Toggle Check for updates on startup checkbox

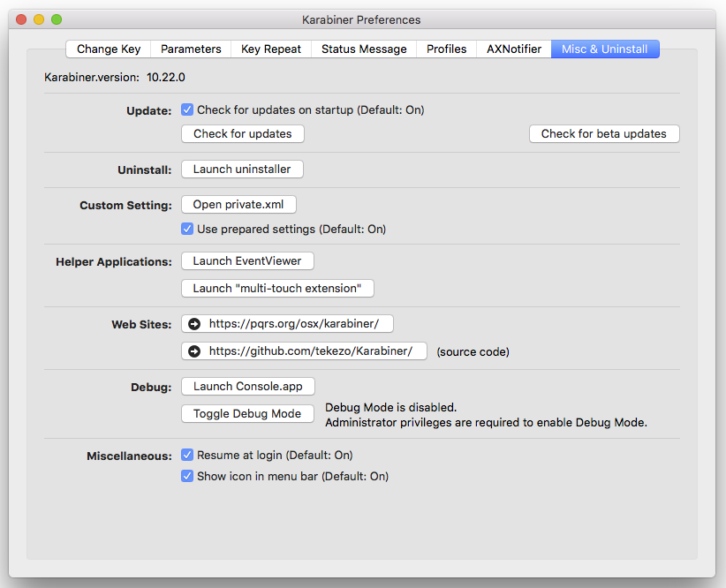click(x=187, y=110)
